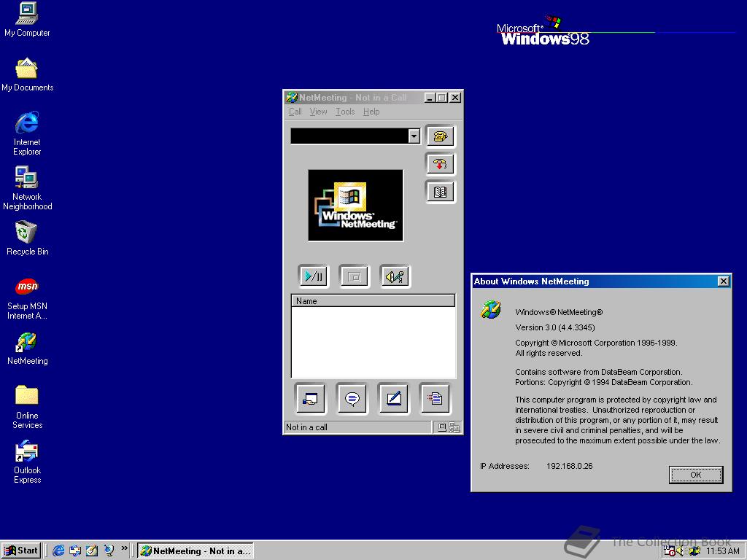This screenshot has height=560, width=747.
Task: Open the Tools menu
Action: (x=345, y=112)
